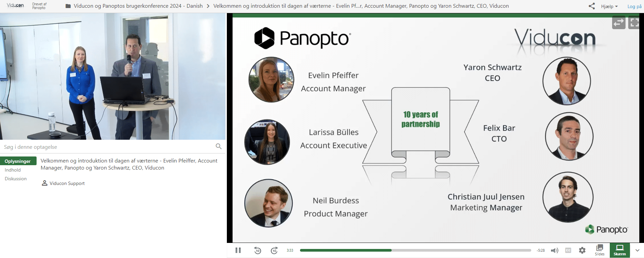Expand the stream thumbnails chevron
This screenshot has height=258, width=644.
pos(637,250)
